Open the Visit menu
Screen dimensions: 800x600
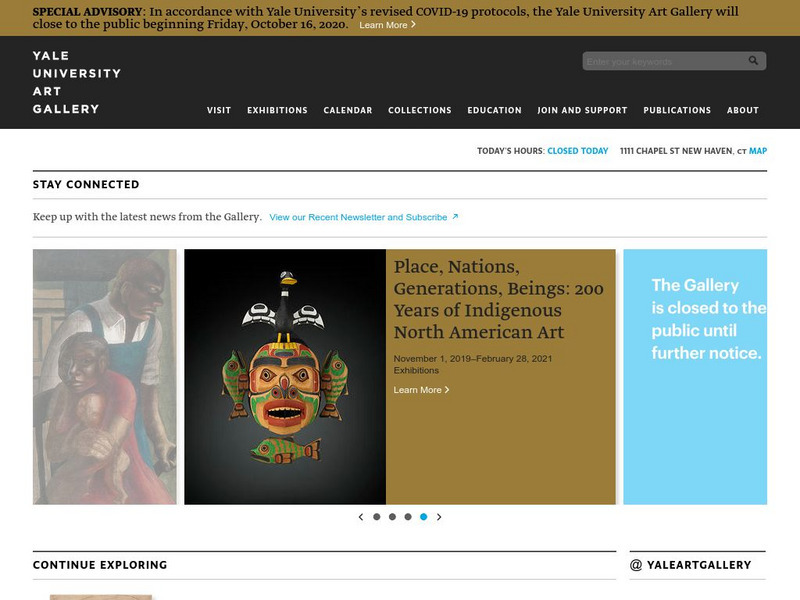point(219,110)
